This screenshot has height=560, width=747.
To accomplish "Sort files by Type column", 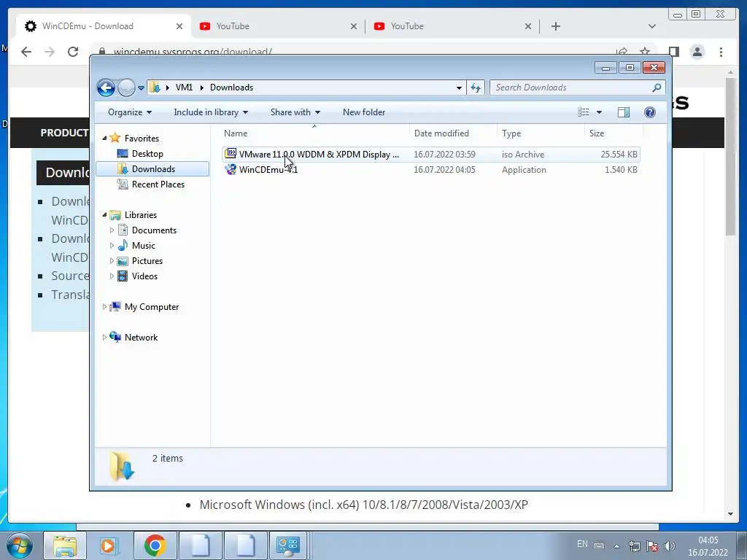I will click(541, 133).
